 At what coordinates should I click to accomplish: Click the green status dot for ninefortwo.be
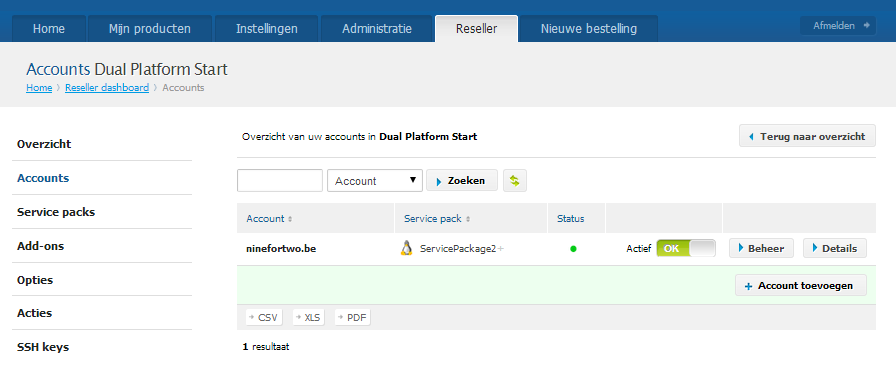pyautogui.click(x=573, y=249)
